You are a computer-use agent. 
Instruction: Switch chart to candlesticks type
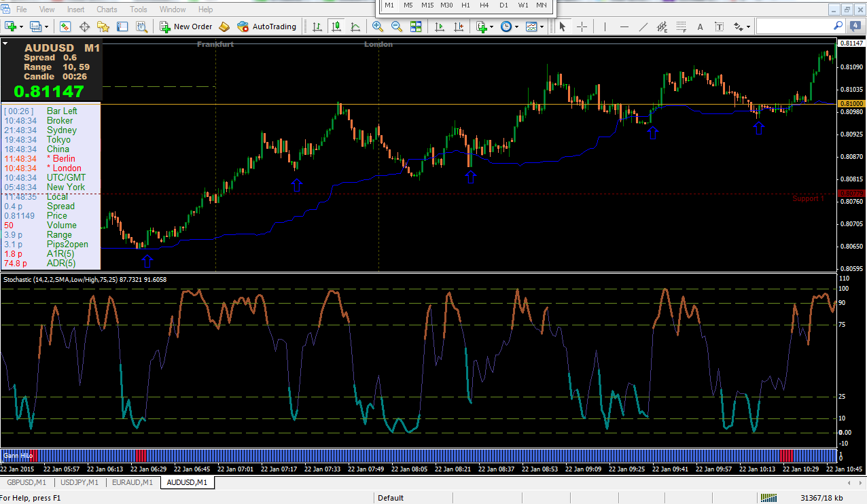click(x=336, y=26)
